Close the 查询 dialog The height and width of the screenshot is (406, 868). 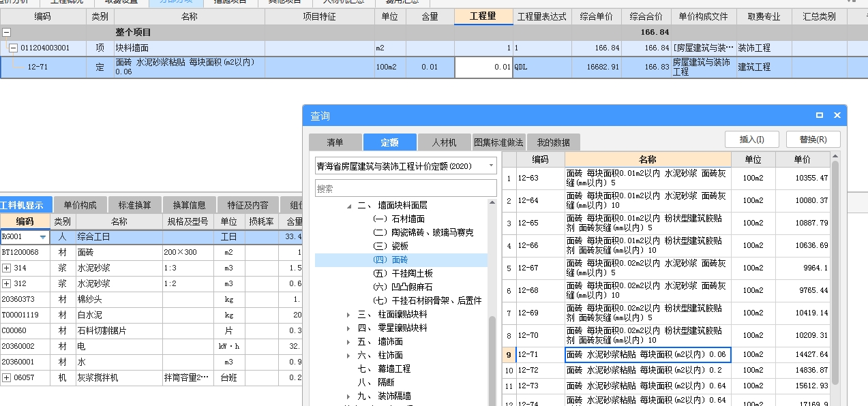coord(837,116)
